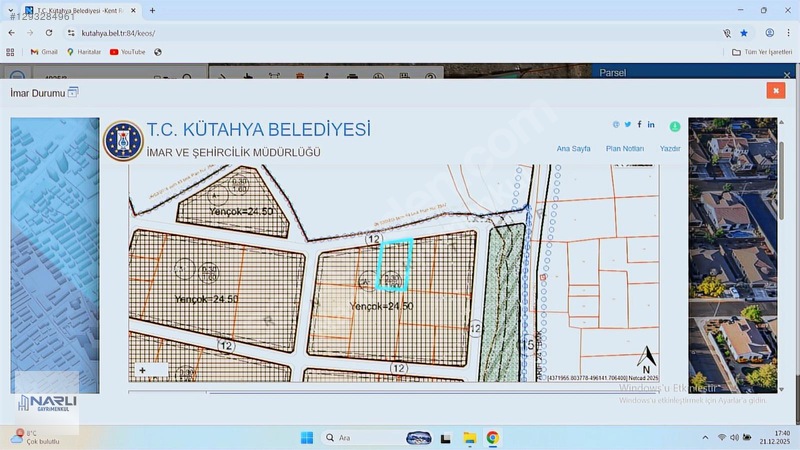
Task: Open the Plan Notları link
Action: click(624, 148)
